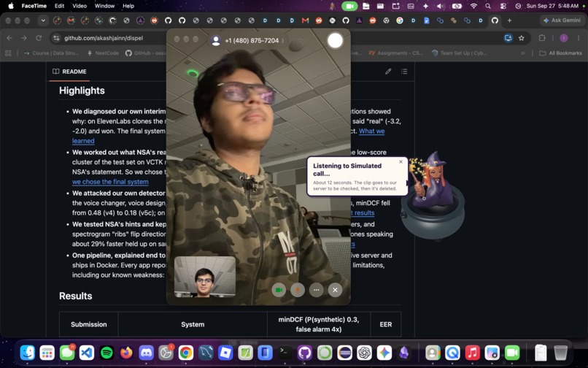This screenshot has width=588, height=368.
Task: Switch to the Google Docs tab
Action: (426, 20)
